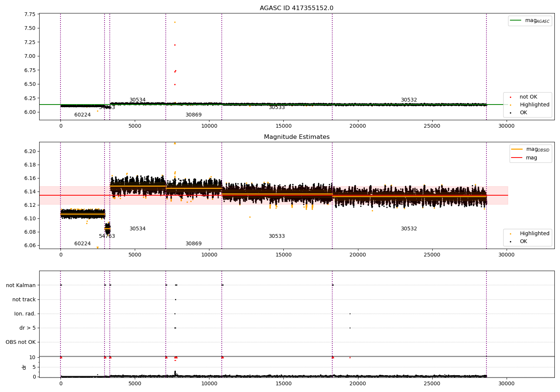Click the 6.06 y-axis tick label
The image size is (560, 392).
tap(29, 245)
